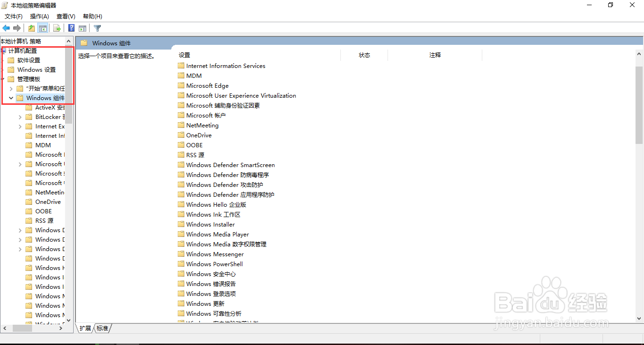Screen dimensions: 644x345
Task: Click the folder icon in Windows 组件 header
Action: tap(84, 43)
